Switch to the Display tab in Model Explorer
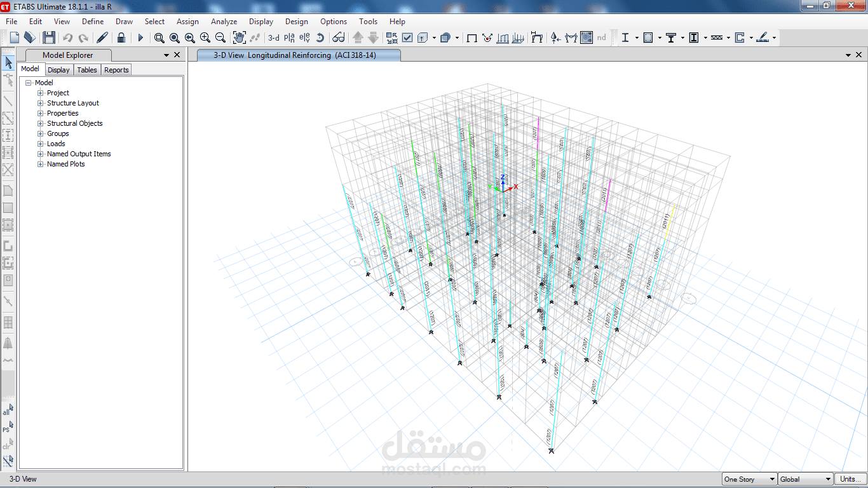This screenshot has width=868, height=488. pos(58,70)
